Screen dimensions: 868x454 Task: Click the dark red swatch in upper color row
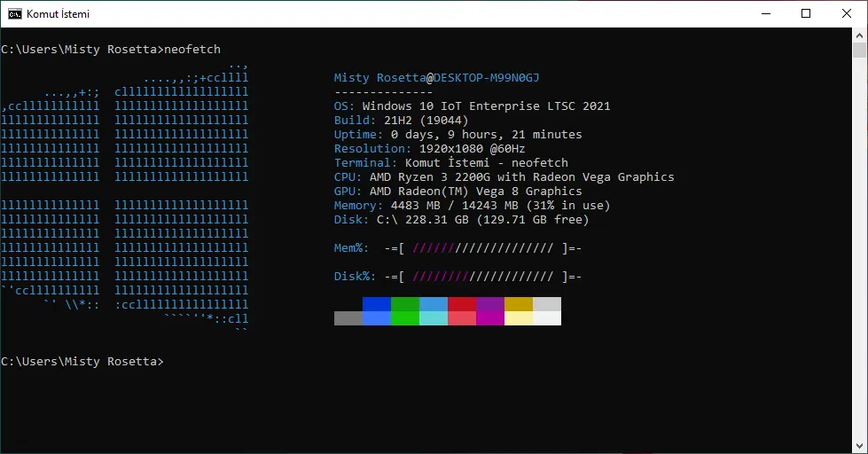[462, 304]
